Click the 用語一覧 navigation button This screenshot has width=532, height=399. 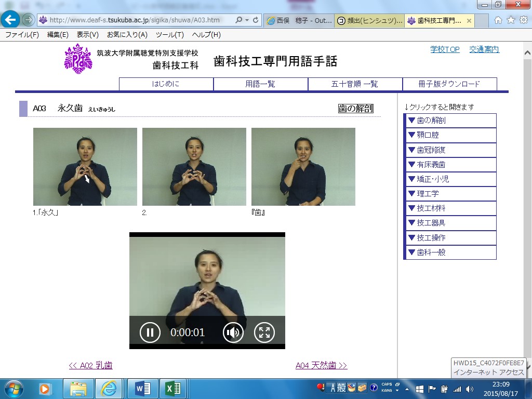(x=260, y=84)
